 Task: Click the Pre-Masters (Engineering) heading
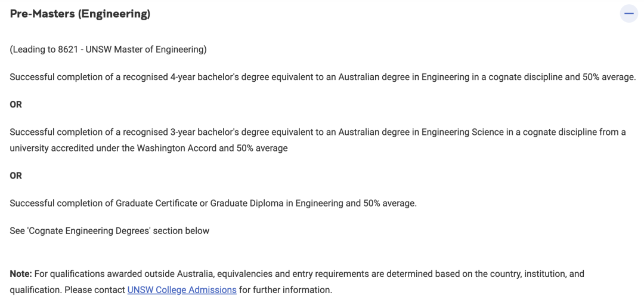pyautogui.click(x=80, y=14)
